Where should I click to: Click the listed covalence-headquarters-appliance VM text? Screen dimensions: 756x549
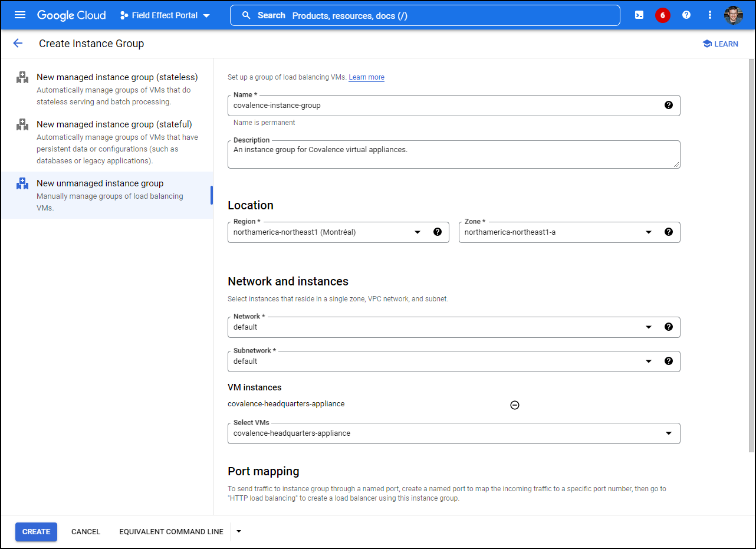pyautogui.click(x=286, y=404)
